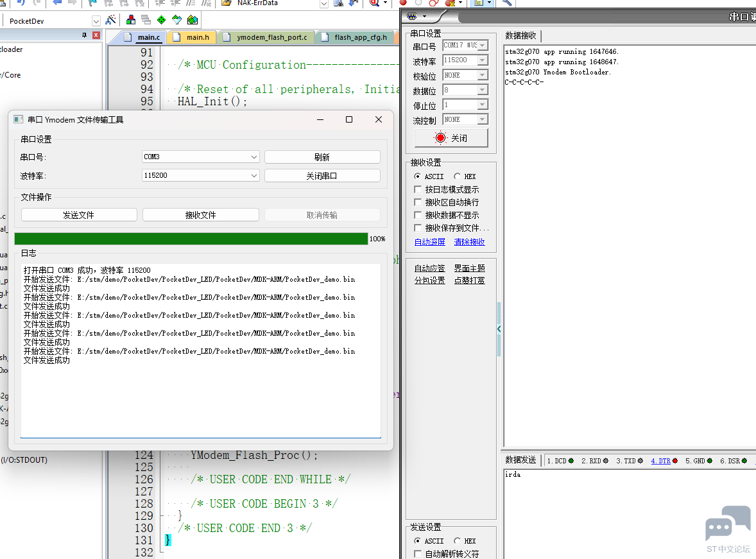The width and height of the screenshot is (756, 559).
Task: Enable 接收保存到文件 checkbox
Action: (x=418, y=228)
